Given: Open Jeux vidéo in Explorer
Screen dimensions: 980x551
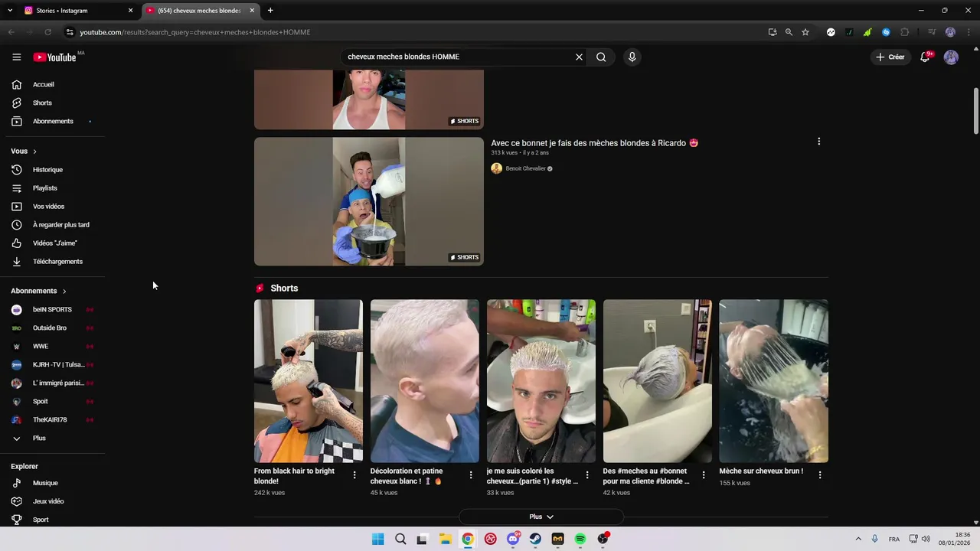Looking at the screenshot, I should tap(52, 501).
